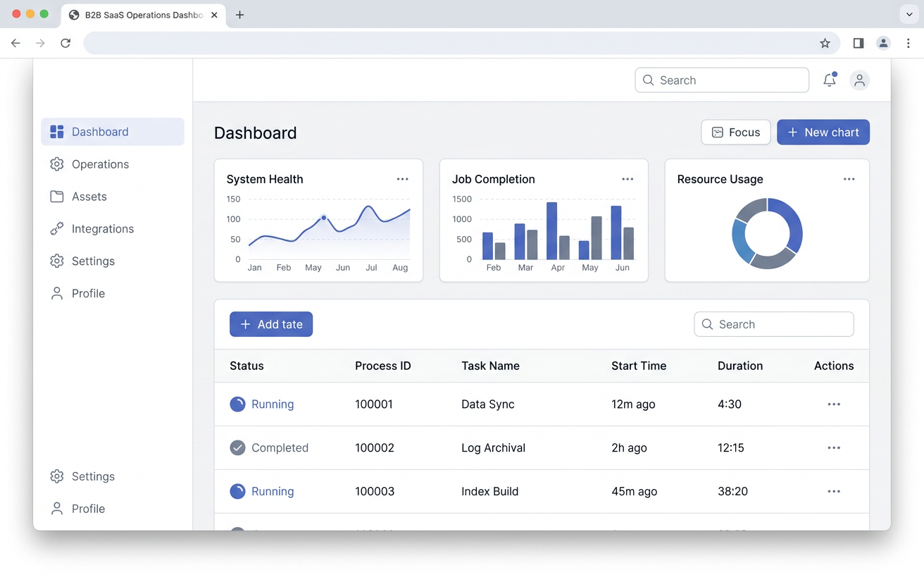Open the Chrome profile avatar in the toolbar
This screenshot has height=575, width=924.
(883, 43)
